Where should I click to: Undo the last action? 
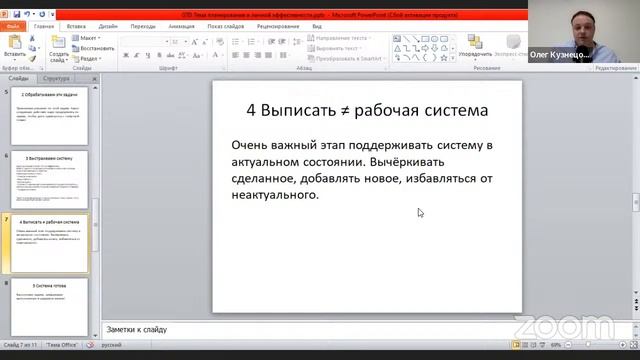[27, 14]
